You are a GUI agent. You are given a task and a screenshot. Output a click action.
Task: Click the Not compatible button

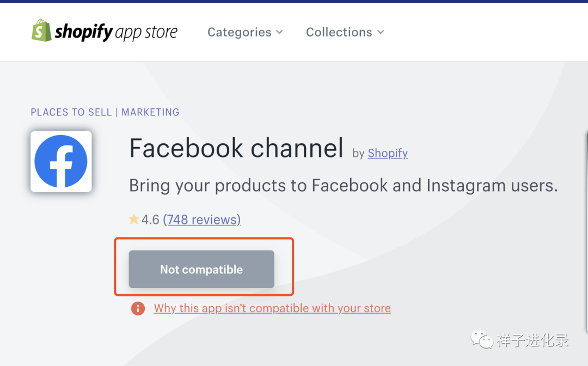201,269
